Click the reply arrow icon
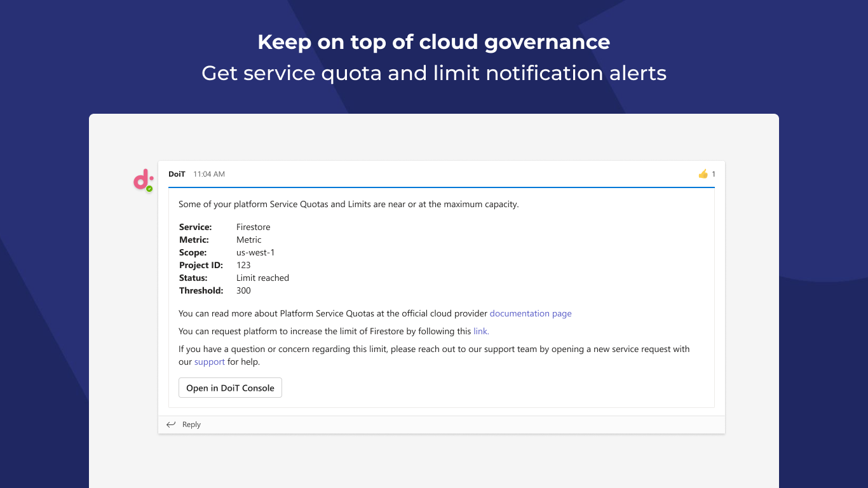The image size is (868, 488). point(170,424)
